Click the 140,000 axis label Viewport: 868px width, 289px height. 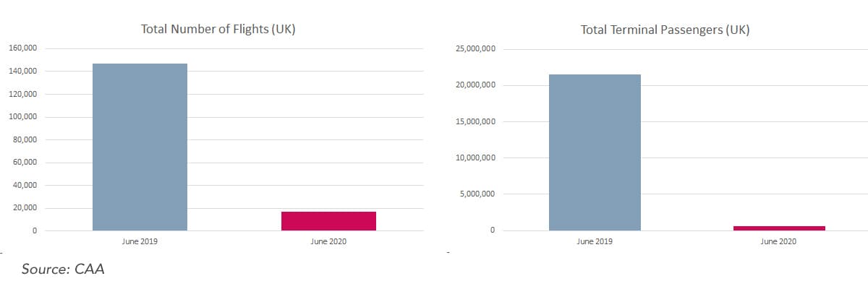click(x=23, y=72)
